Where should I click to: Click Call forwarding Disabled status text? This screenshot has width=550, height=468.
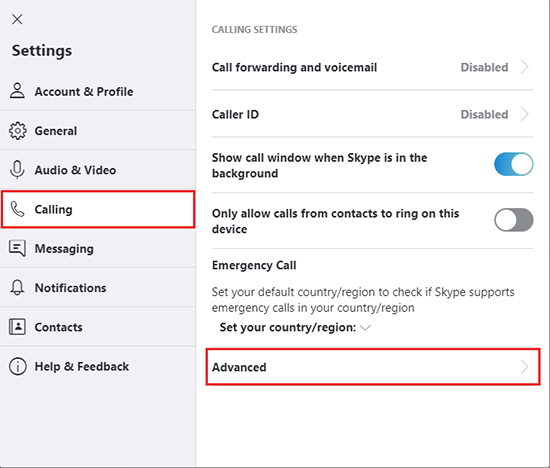[x=484, y=67]
